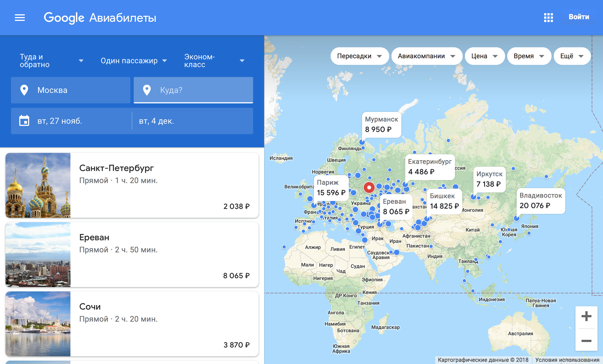Open the Ещё more filters menu

tap(572, 56)
